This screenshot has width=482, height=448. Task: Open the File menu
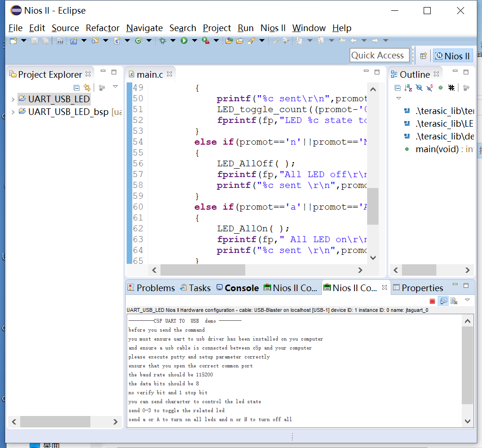(16, 28)
